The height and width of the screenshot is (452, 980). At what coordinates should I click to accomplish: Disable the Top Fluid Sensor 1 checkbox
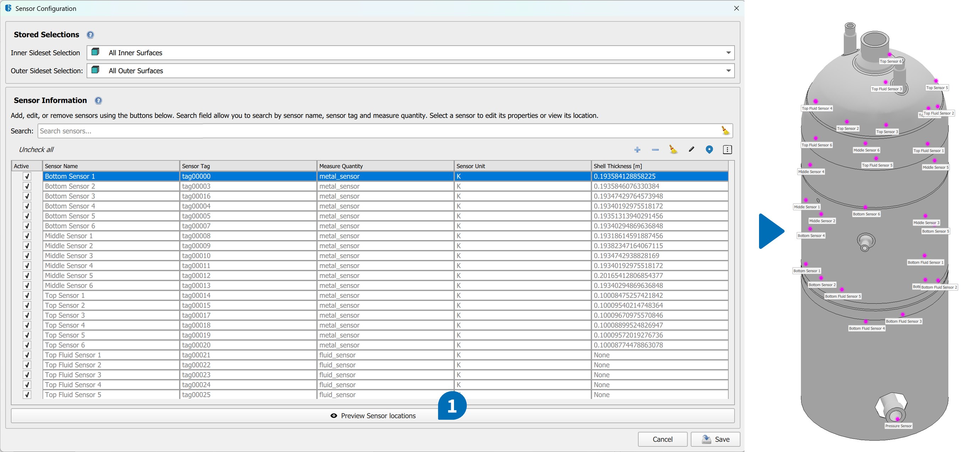[27, 355]
